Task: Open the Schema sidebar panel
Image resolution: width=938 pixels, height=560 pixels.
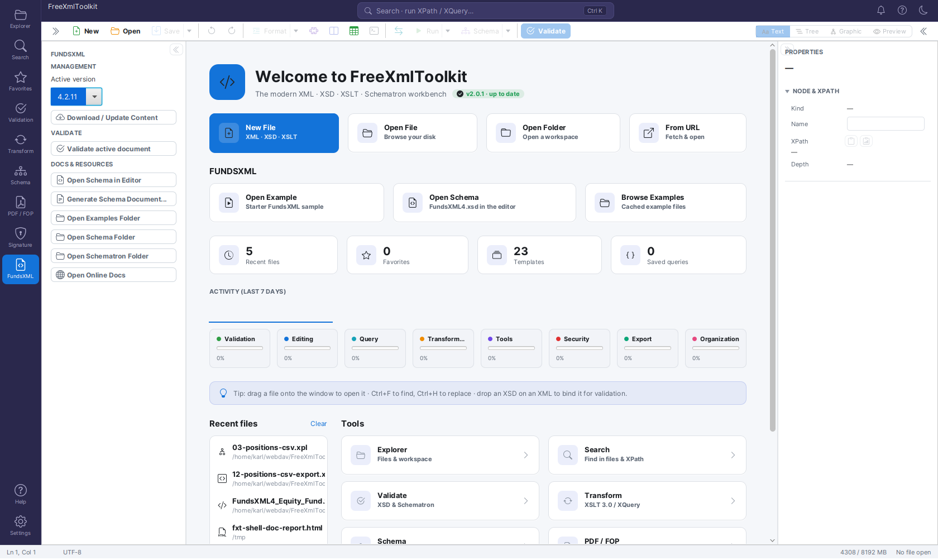Action: point(20,175)
